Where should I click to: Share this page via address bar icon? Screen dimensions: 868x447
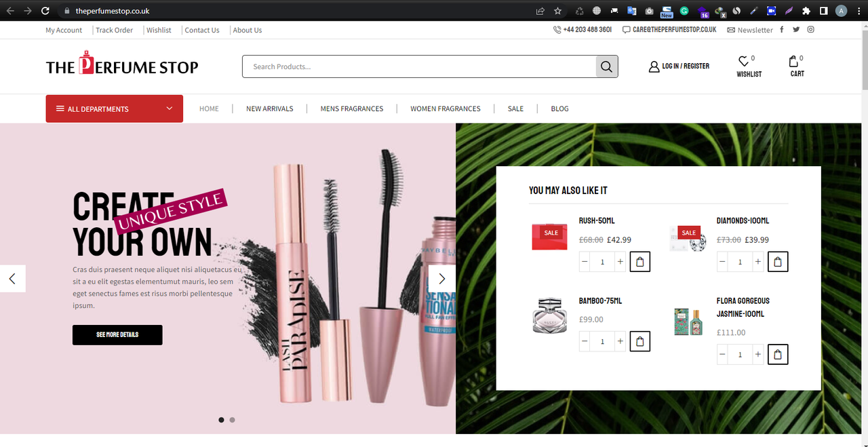pyautogui.click(x=540, y=11)
